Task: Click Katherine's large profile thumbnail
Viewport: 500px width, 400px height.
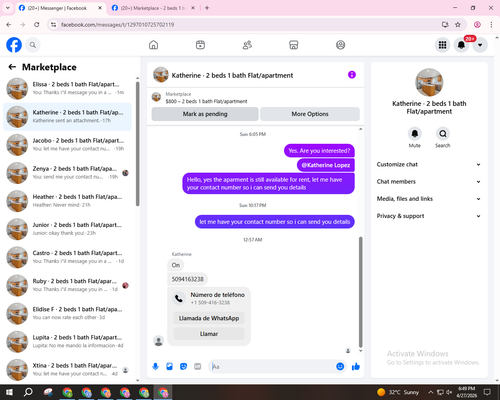Action: click(429, 82)
